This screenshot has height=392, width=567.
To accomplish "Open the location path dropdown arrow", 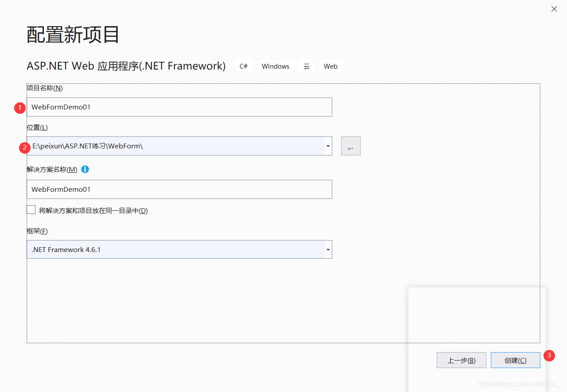I will tap(328, 146).
